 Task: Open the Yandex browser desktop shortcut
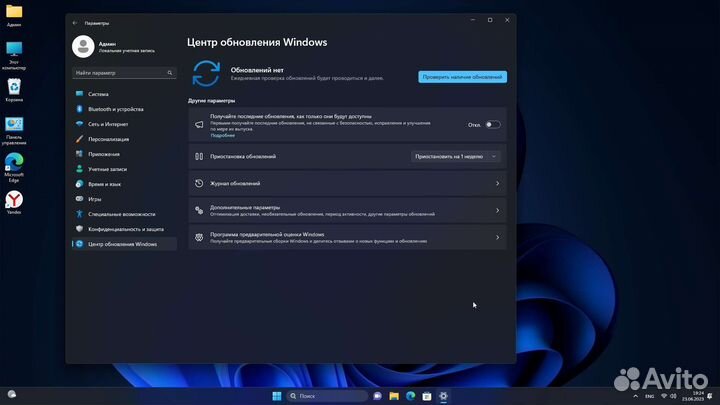14,202
